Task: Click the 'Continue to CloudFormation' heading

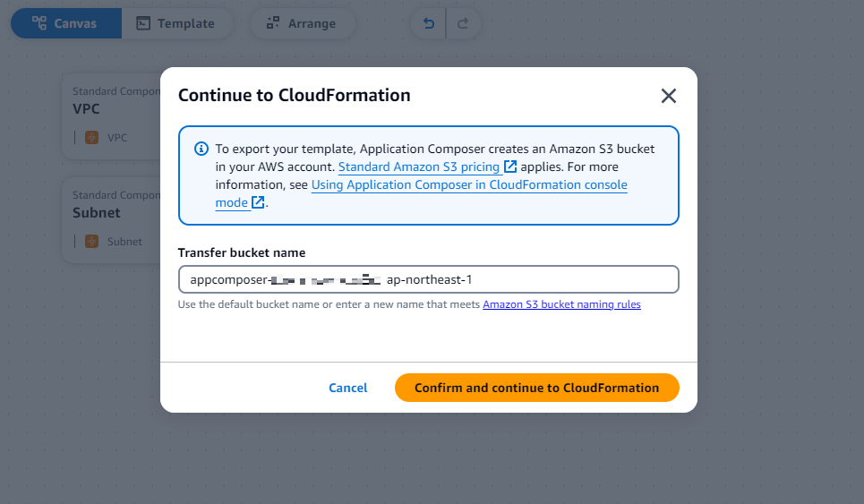Action: 295,95
